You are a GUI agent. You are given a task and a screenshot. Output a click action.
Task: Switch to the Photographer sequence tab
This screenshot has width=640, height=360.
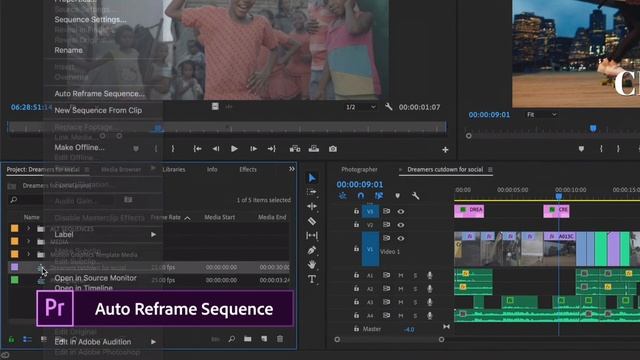[x=359, y=169]
